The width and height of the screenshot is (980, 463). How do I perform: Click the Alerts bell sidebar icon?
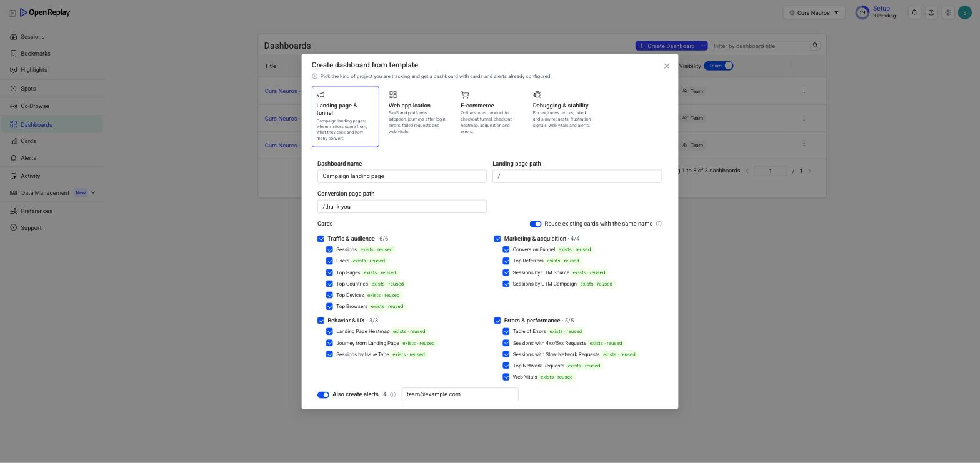point(13,158)
